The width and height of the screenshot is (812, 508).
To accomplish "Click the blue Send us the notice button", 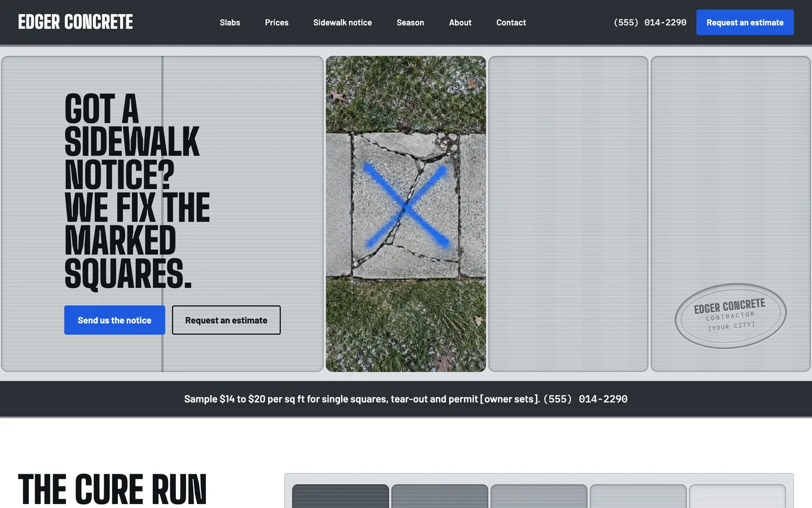I will (114, 320).
